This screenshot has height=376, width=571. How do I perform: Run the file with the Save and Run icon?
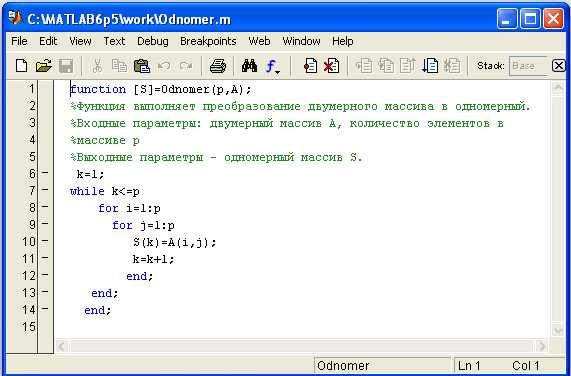coord(430,66)
